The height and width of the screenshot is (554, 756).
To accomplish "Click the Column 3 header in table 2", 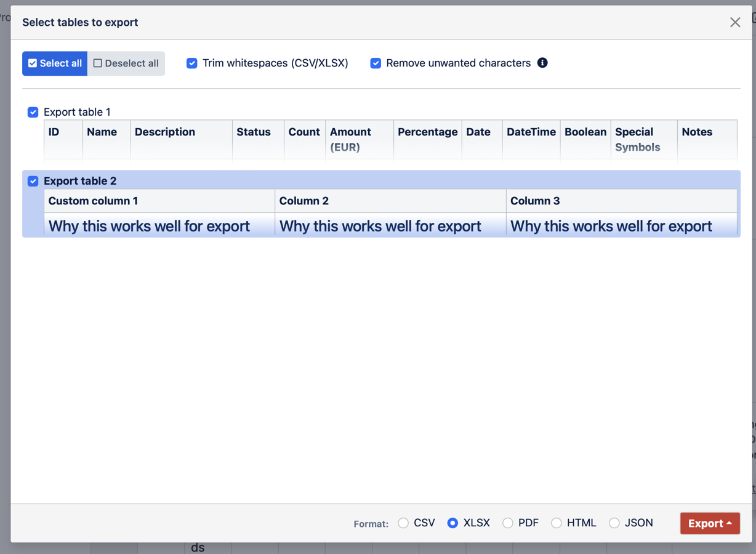I will coord(621,201).
